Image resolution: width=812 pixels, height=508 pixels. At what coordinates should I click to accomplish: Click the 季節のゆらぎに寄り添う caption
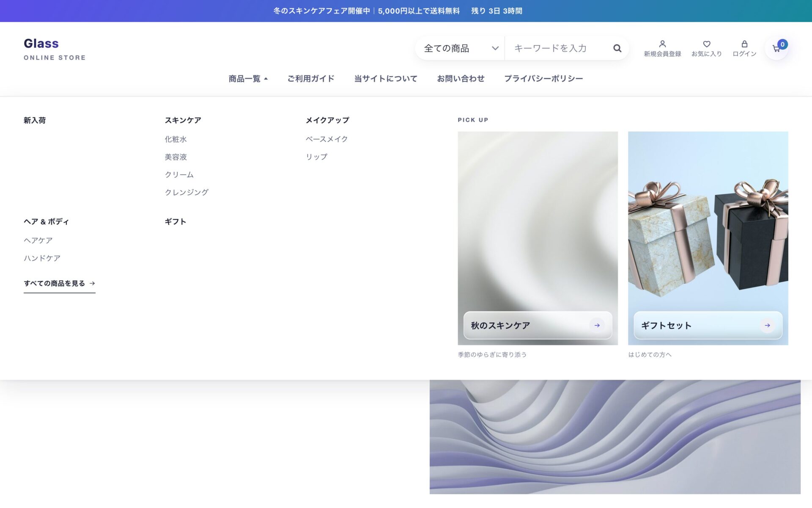(492, 355)
